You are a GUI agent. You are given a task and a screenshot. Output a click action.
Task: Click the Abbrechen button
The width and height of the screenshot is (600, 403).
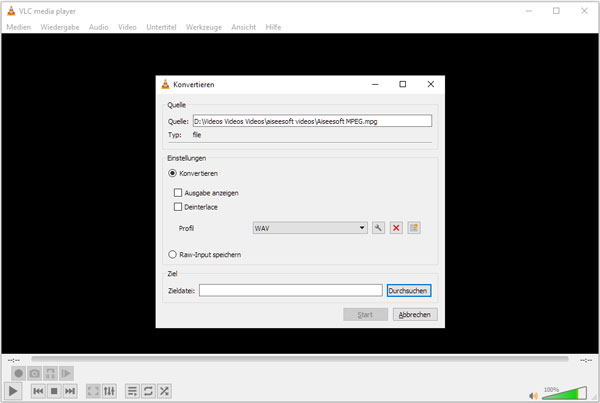[x=415, y=315]
